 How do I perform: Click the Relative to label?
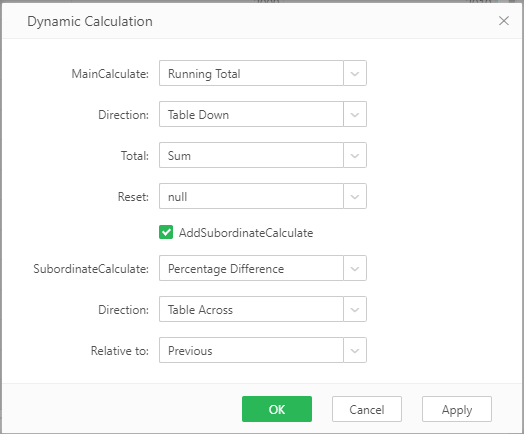pos(120,350)
